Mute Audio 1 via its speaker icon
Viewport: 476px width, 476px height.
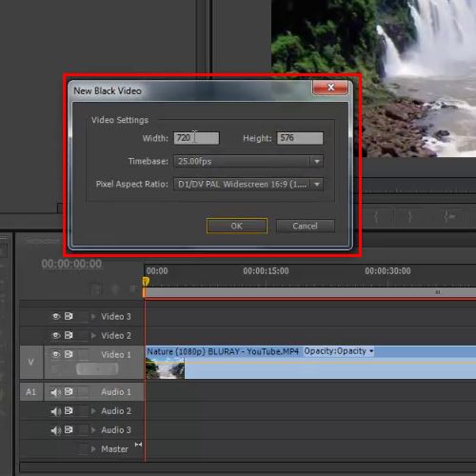click(x=55, y=392)
